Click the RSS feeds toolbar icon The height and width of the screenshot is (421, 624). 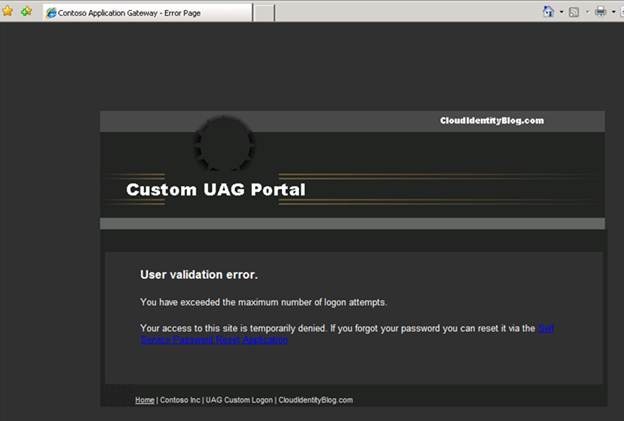pyautogui.click(x=575, y=11)
